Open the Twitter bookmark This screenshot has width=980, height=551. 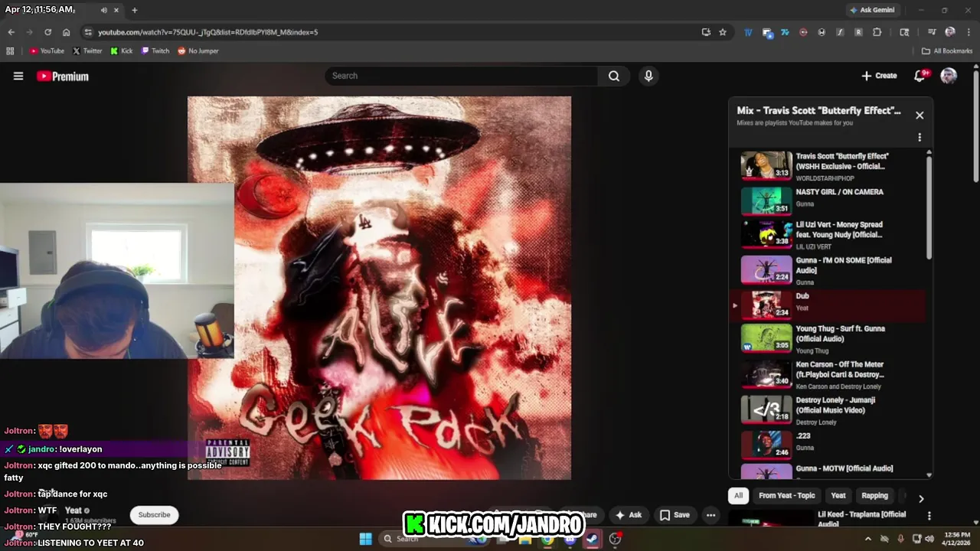click(x=87, y=51)
